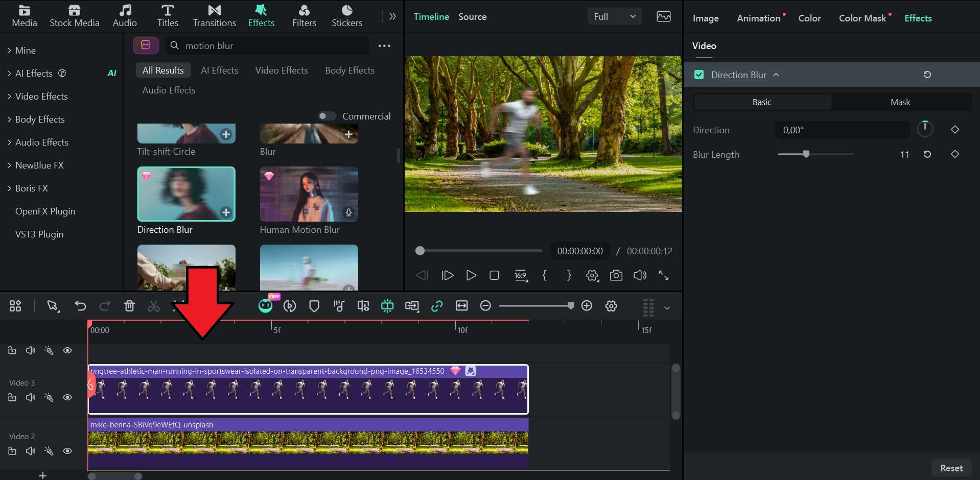Viewport: 980px width, 480px height.
Task: Click the undo arrow in timeline toolbar
Action: 80,306
